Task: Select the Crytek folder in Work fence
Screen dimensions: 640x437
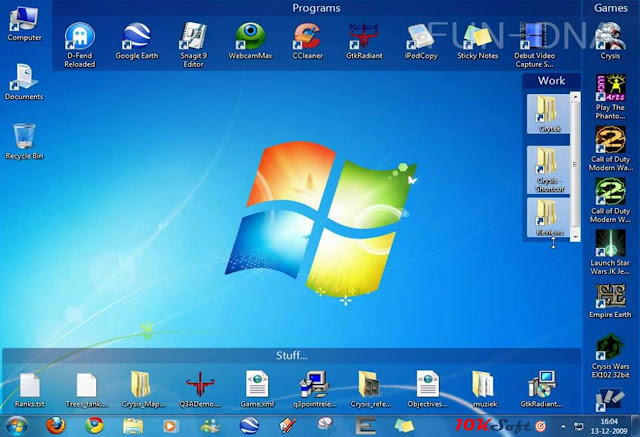Action: (548, 114)
